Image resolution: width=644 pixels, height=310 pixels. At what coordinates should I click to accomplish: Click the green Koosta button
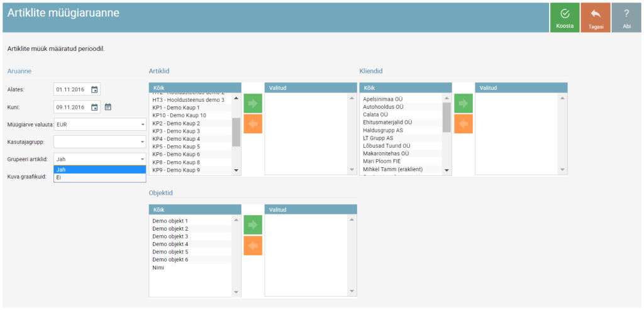(565, 18)
